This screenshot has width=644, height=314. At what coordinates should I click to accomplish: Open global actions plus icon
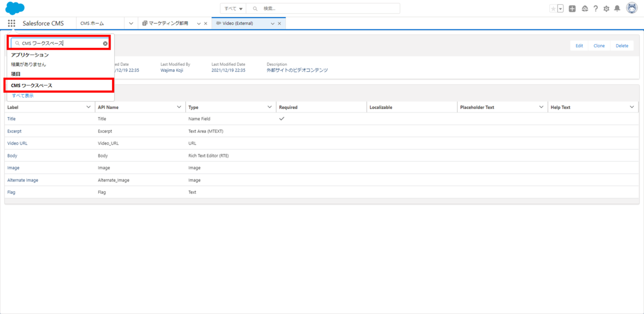point(573,9)
